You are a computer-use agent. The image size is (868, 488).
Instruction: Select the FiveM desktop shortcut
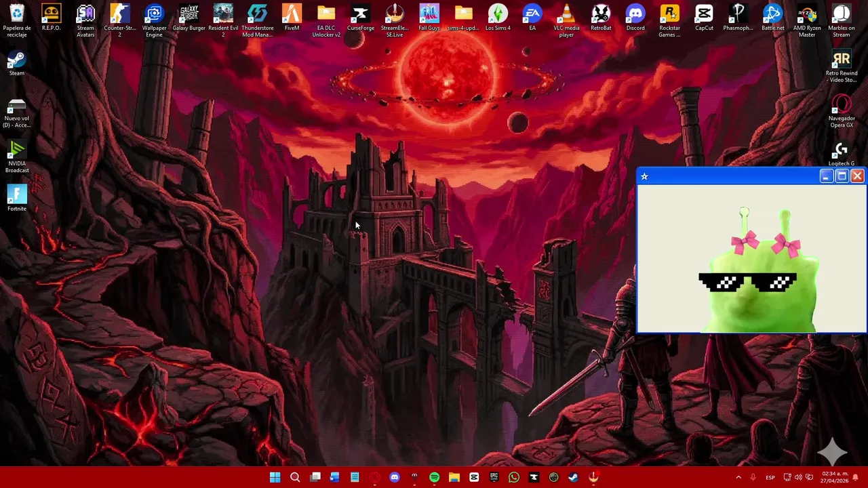tap(292, 17)
